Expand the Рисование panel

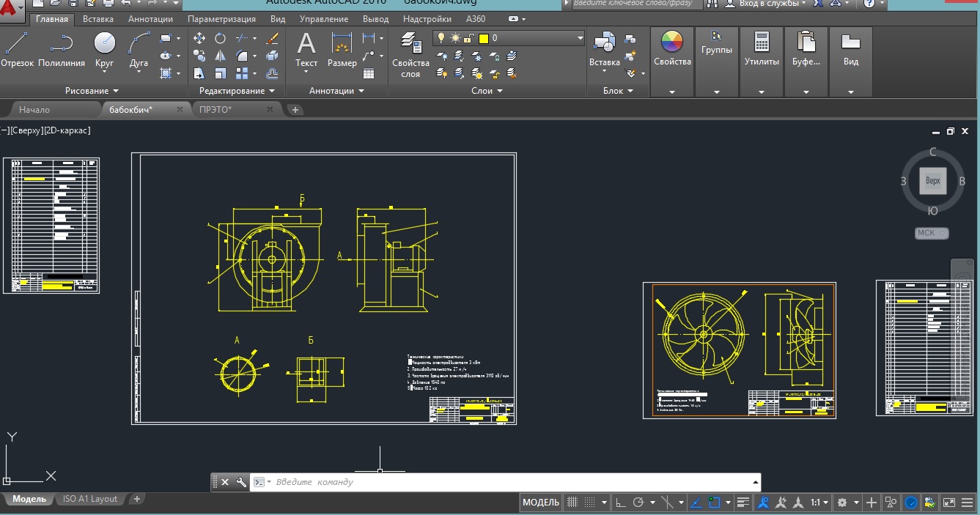click(92, 91)
